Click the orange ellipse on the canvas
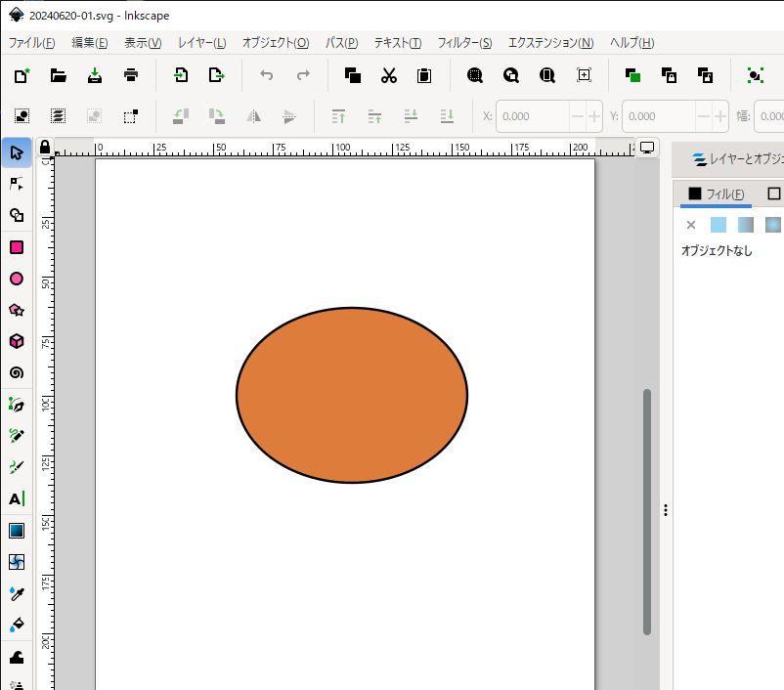Screen dimensions: 784x690 pos(352,395)
